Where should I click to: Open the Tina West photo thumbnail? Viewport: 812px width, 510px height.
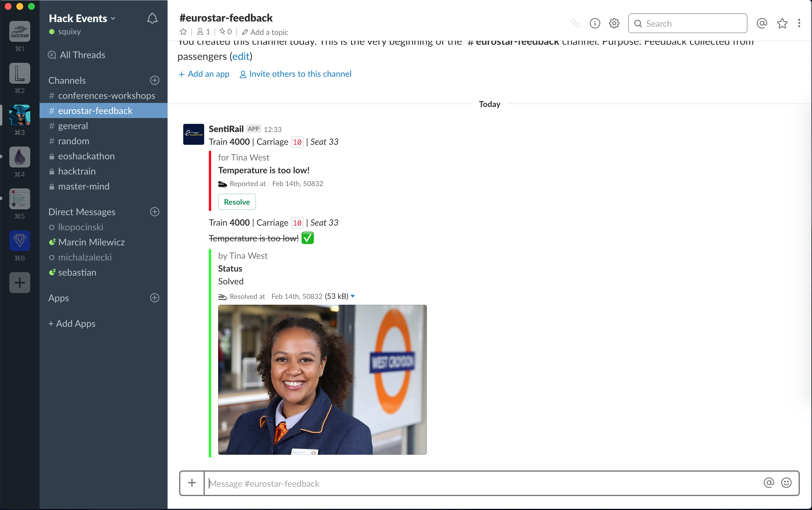click(322, 379)
